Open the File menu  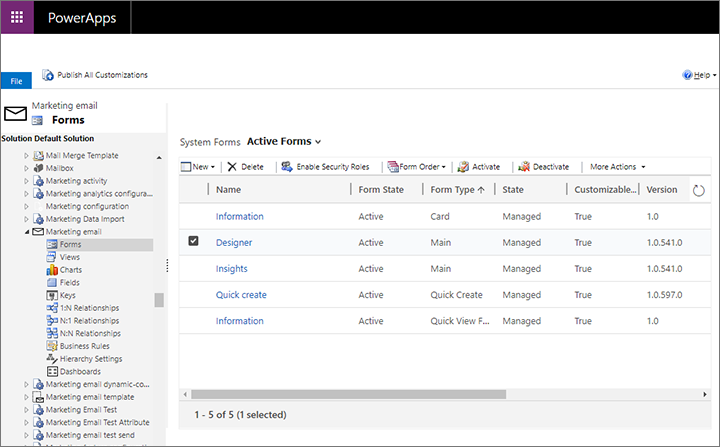pos(15,80)
